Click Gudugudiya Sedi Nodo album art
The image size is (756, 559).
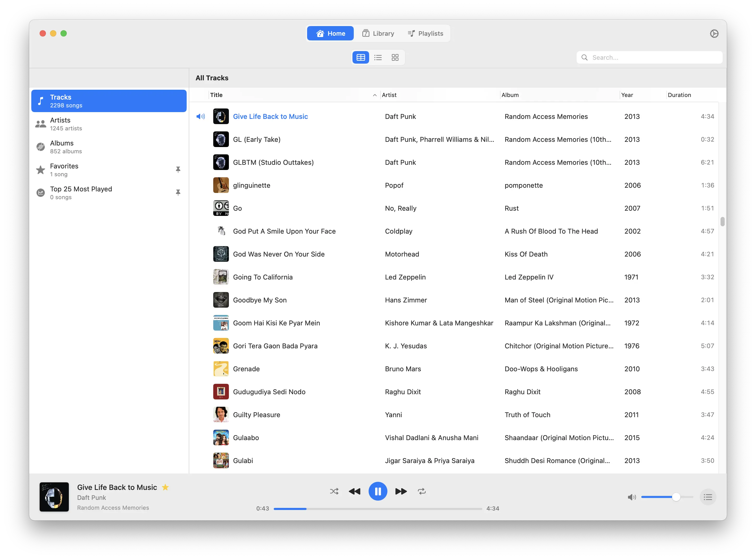[221, 392]
